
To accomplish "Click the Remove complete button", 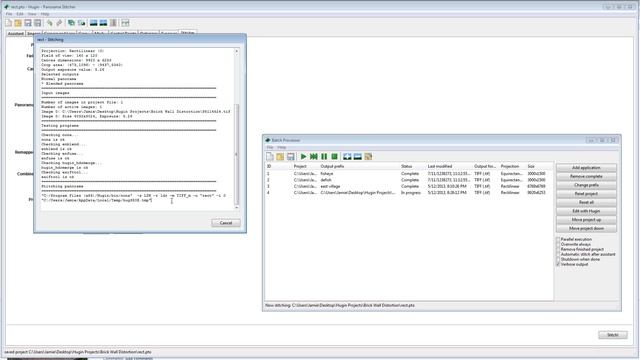I will click(586, 176).
